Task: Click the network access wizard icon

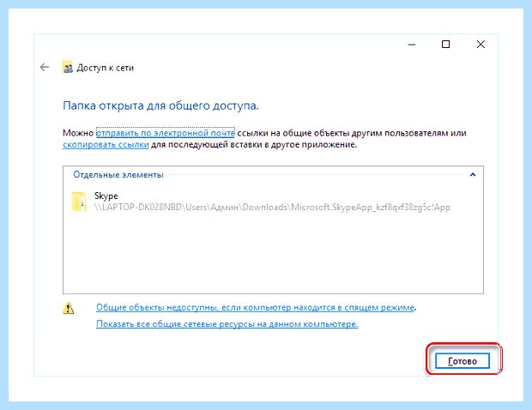Action: 68,68
